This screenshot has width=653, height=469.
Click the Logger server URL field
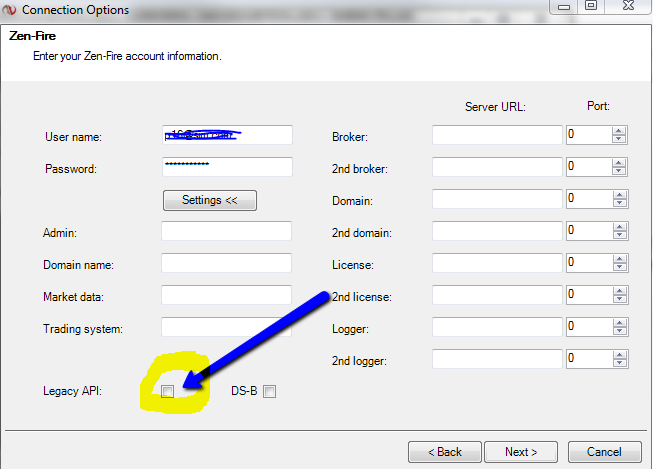(497, 327)
